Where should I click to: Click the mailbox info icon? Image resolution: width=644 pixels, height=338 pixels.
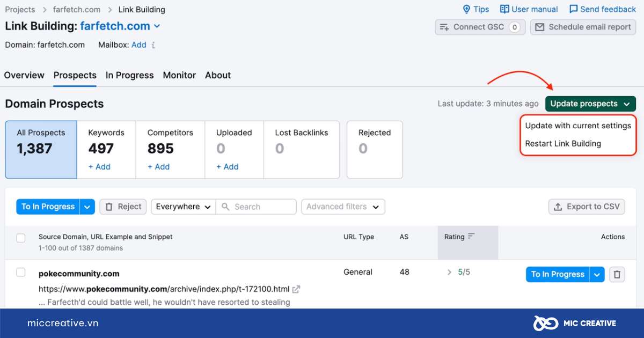(153, 45)
